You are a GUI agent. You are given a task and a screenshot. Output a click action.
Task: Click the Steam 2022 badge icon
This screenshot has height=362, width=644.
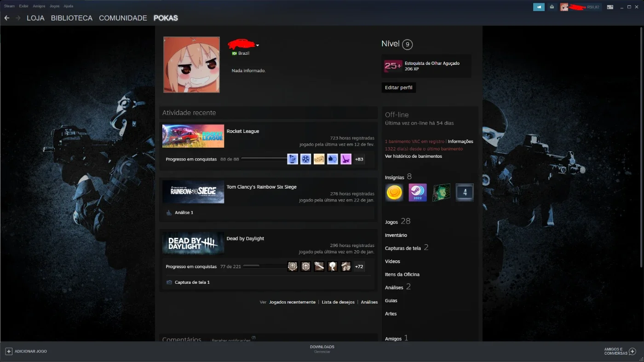[418, 193]
